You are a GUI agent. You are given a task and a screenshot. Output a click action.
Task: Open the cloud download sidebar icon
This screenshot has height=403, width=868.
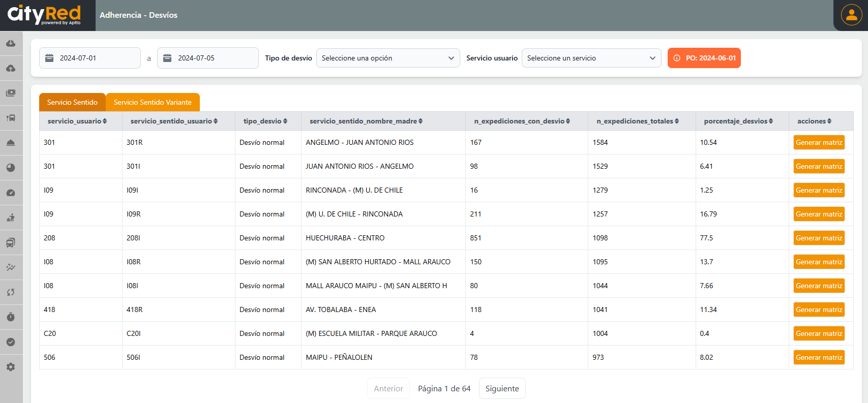(x=11, y=44)
